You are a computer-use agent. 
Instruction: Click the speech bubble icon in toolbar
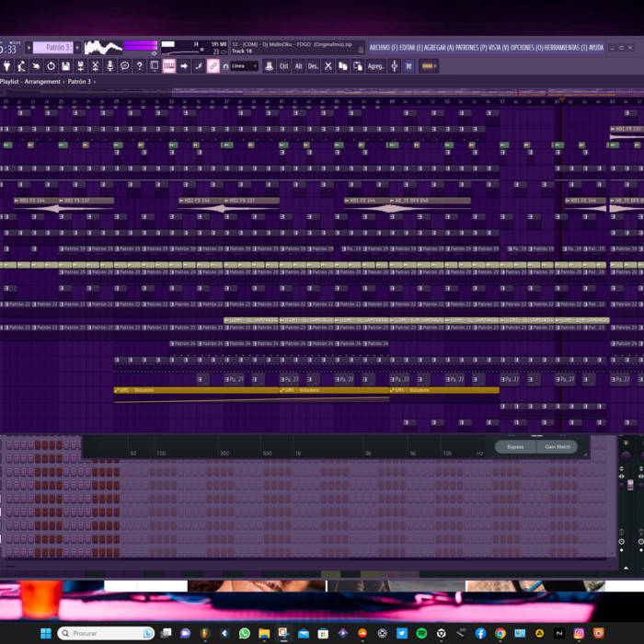(124, 66)
